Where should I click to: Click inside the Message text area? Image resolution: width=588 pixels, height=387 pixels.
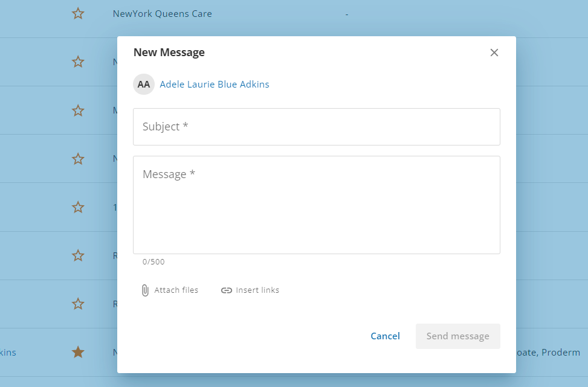pos(316,205)
